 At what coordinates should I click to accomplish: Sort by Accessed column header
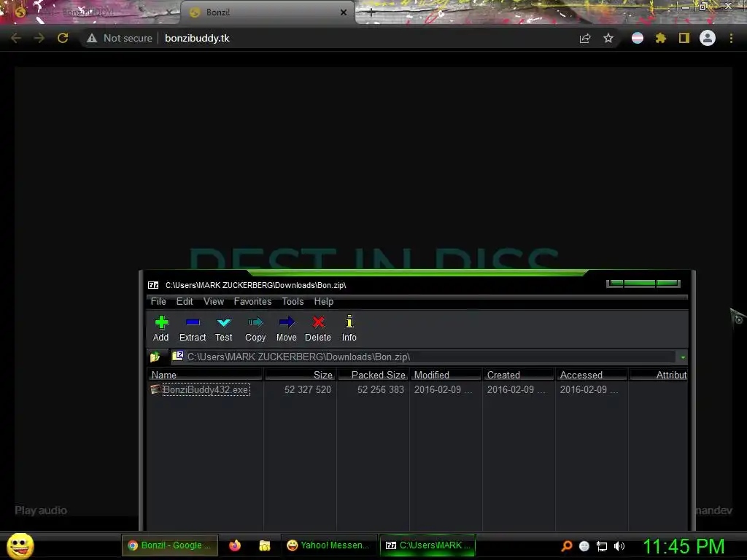click(x=592, y=375)
